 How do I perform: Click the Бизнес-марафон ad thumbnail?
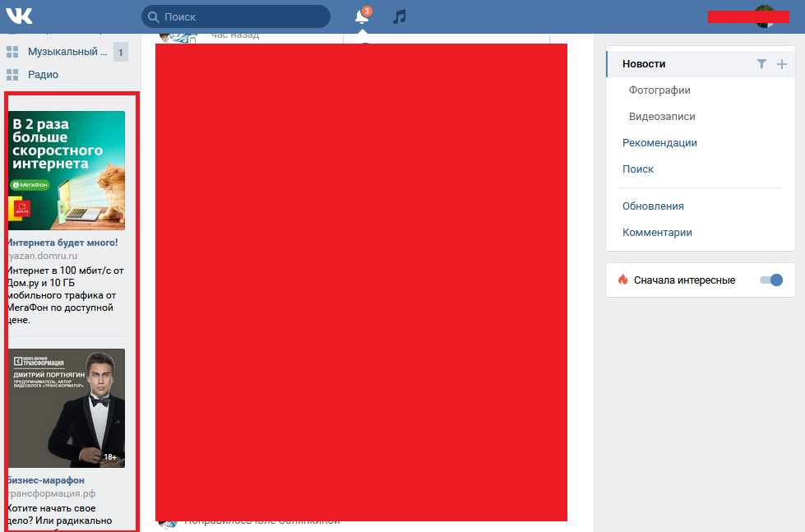point(67,408)
